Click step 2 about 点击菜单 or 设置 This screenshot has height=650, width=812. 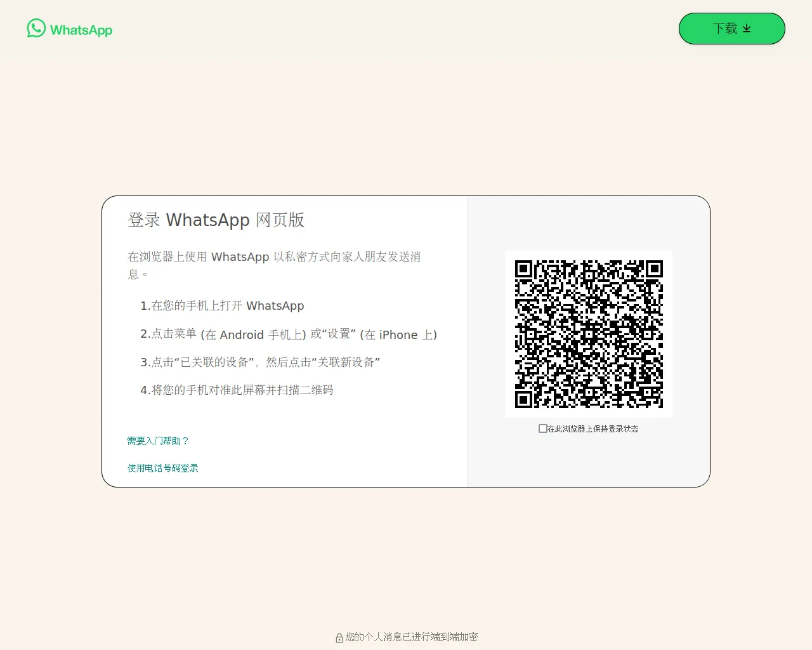(x=289, y=334)
